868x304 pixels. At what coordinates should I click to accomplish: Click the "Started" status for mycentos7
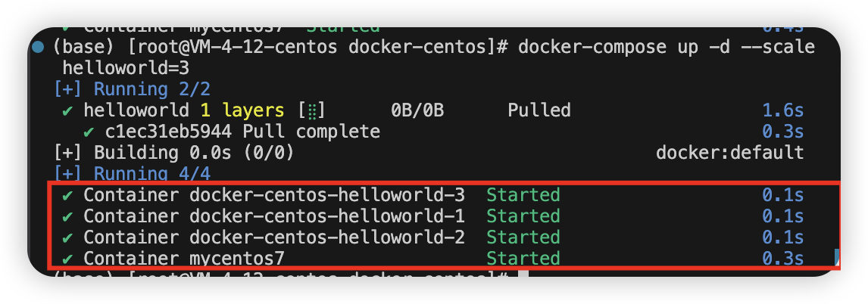click(523, 259)
